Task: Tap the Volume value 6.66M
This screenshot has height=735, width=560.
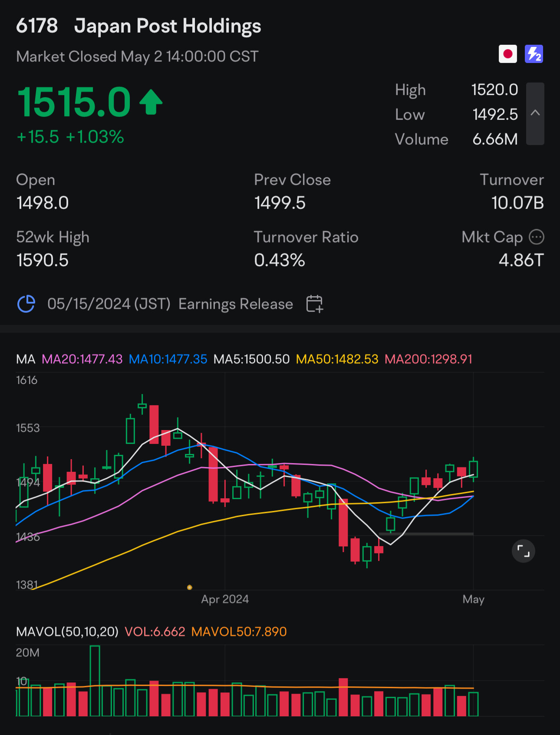Action: 495,139
